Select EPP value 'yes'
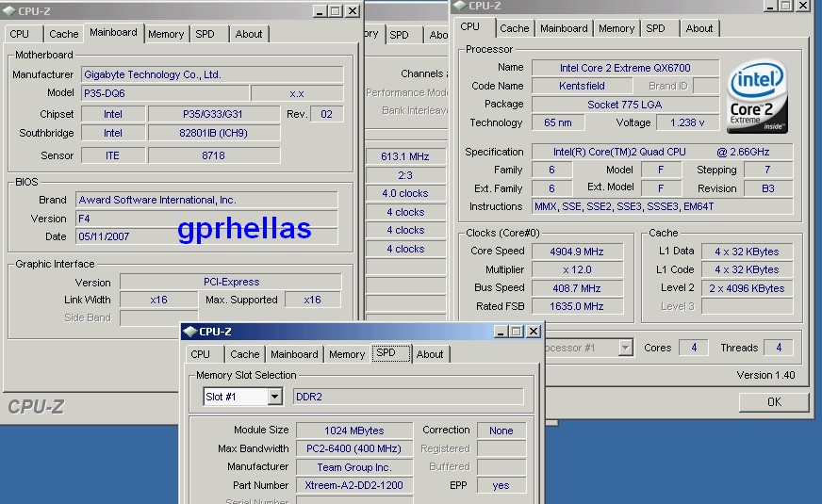Viewport: 822px width, 504px height. pos(501,486)
